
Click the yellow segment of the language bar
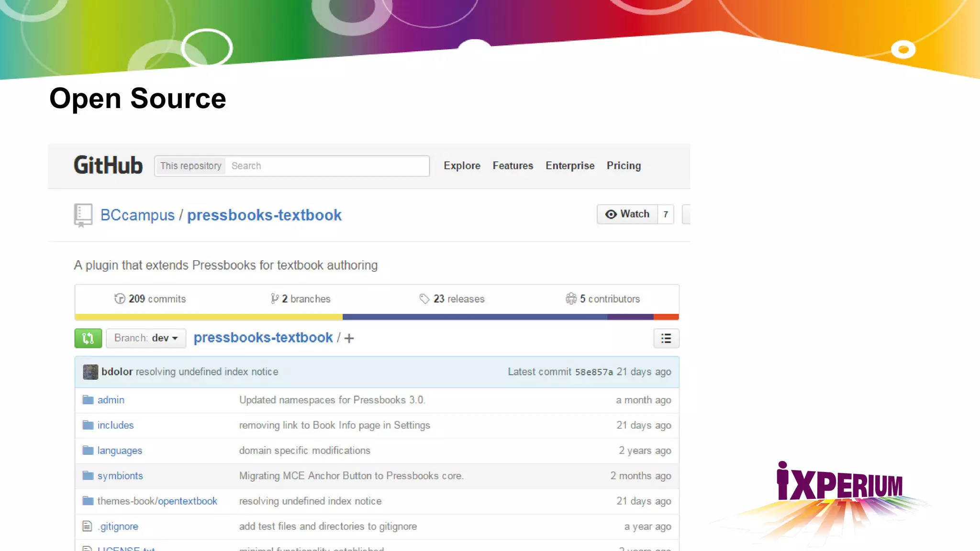tap(209, 317)
